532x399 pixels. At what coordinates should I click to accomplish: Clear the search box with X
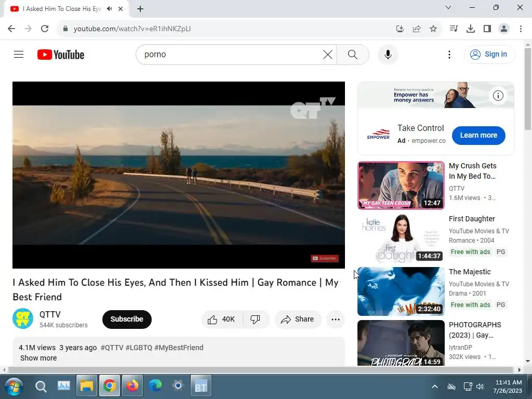click(328, 54)
